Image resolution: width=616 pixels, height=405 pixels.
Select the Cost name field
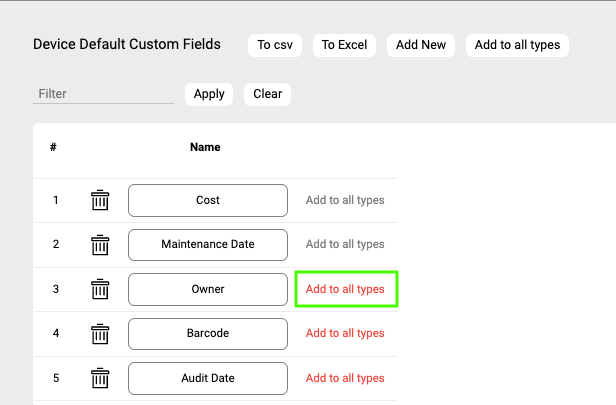pos(208,200)
